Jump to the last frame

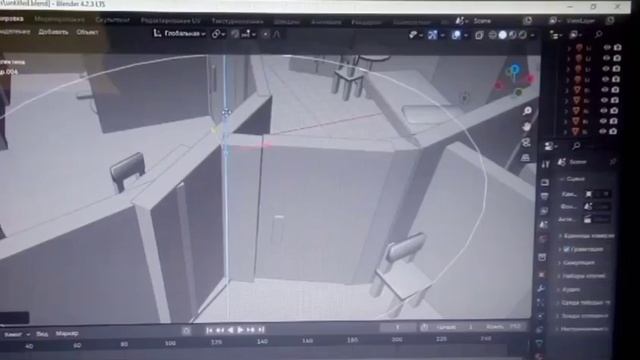[x=262, y=329]
